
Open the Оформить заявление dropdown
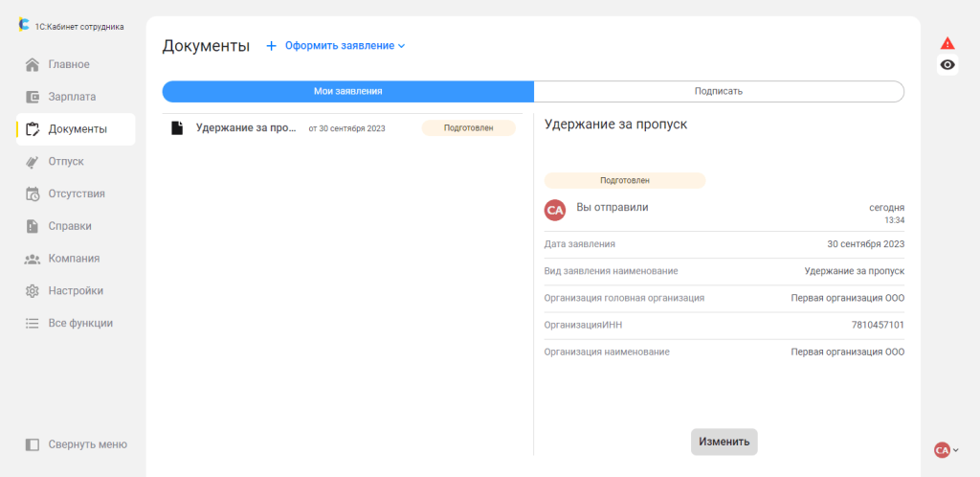coord(337,46)
